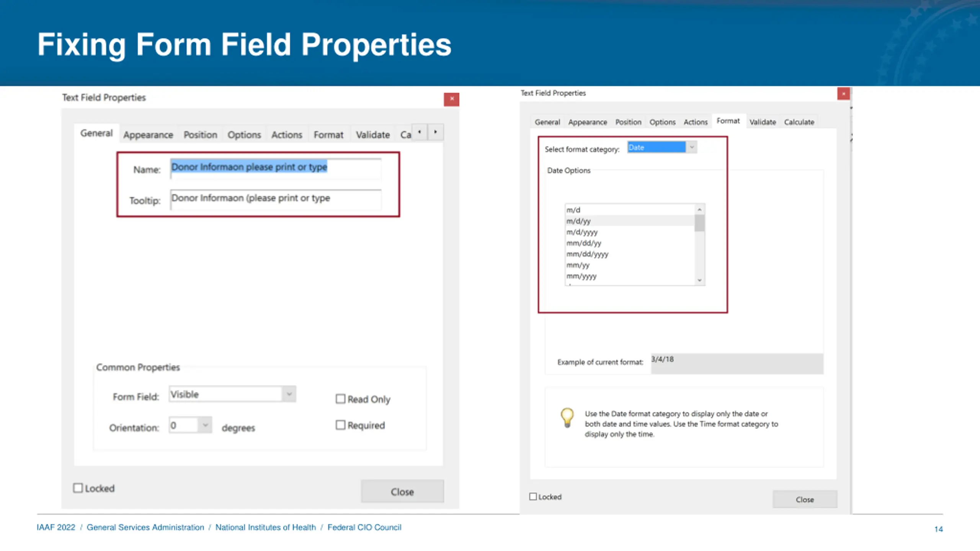Select mm/yyyy date format
The width and height of the screenshot is (980, 551).
point(630,276)
